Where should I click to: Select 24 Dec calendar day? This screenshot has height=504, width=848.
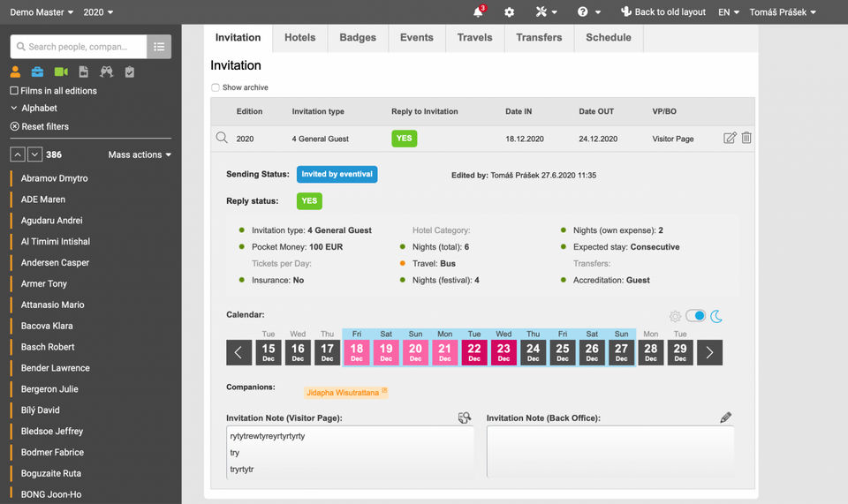534,352
